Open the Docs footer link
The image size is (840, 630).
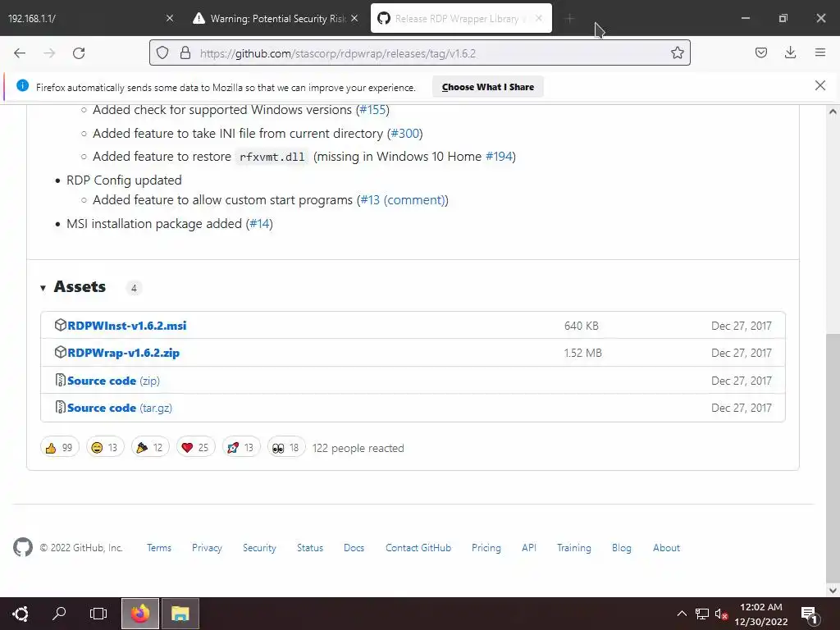[x=354, y=548]
